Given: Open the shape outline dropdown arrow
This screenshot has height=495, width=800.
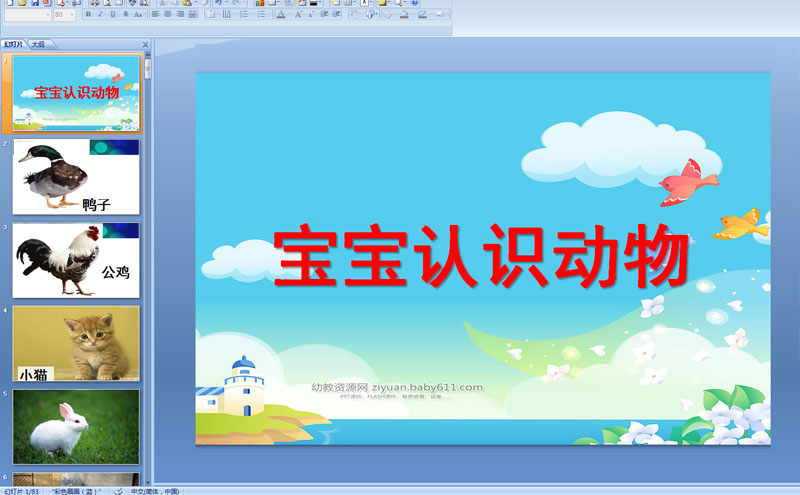Looking at the screenshot, I should [x=430, y=14].
